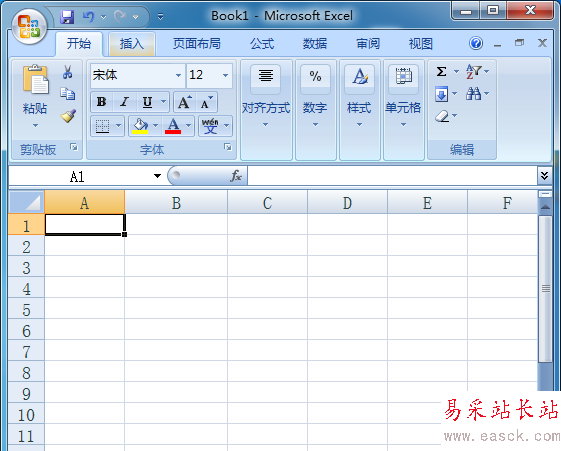Screen dimensions: 561x451
Task: Switch to the 页面布局 tab
Action: point(196,44)
